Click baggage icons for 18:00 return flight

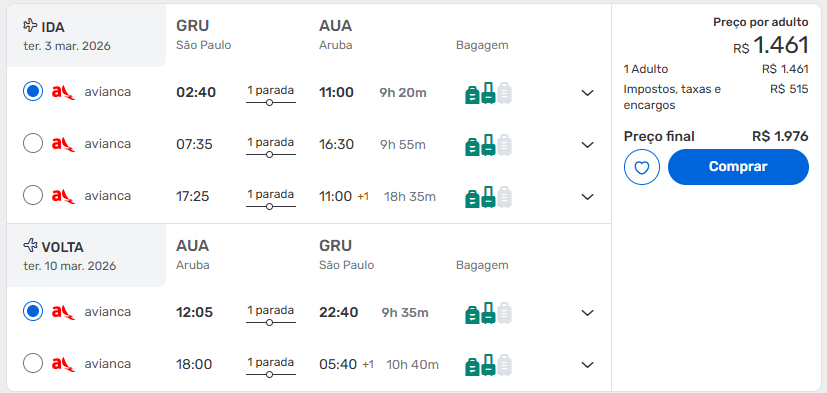(x=488, y=365)
